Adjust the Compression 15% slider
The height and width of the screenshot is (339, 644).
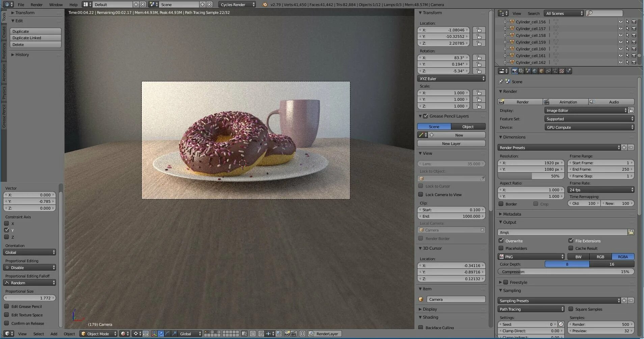point(566,271)
